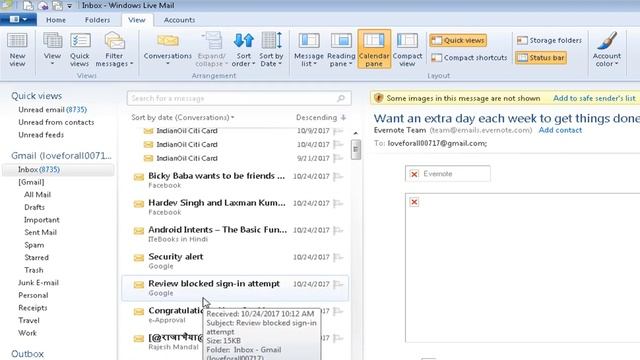640x360 pixels.
Task: Click the search magnifier icon
Action: (341, 98)
